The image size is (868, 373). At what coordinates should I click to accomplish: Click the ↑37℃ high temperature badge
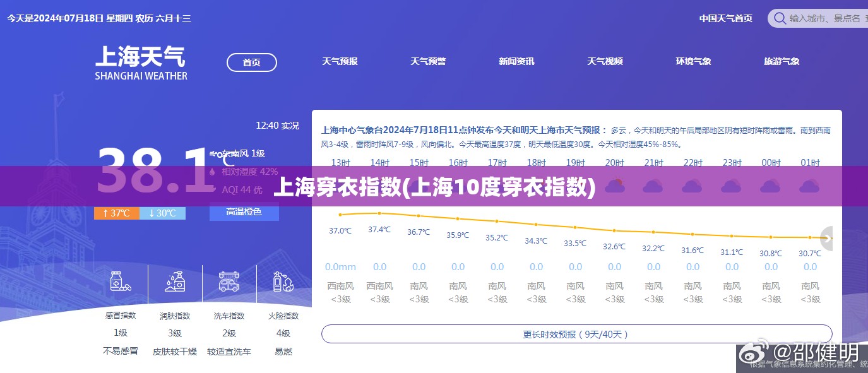[117, 213]
